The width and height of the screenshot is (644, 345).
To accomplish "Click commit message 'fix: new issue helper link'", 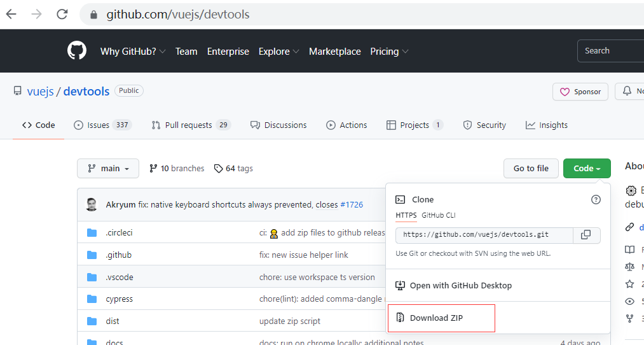I will click(303, 255).
